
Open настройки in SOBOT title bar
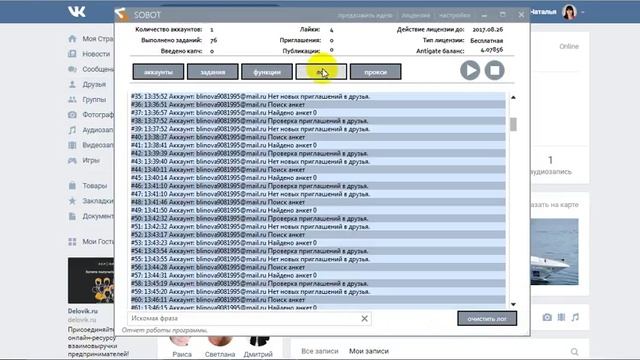(455, 16)
